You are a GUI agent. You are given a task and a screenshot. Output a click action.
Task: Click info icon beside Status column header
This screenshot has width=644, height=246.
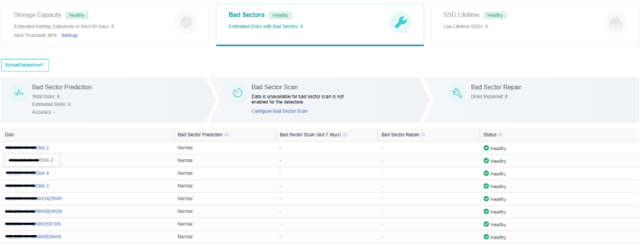point(501,135)
